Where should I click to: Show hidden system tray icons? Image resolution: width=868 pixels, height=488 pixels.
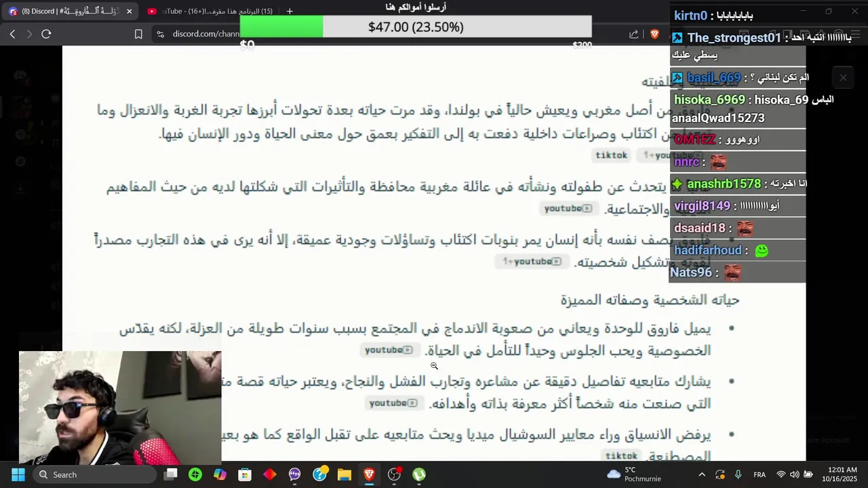702,474
